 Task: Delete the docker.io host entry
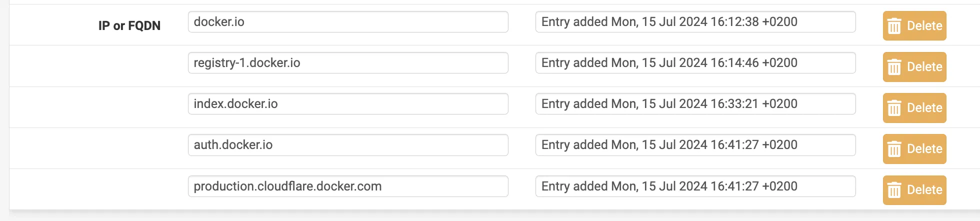click(x=914, y=26)
